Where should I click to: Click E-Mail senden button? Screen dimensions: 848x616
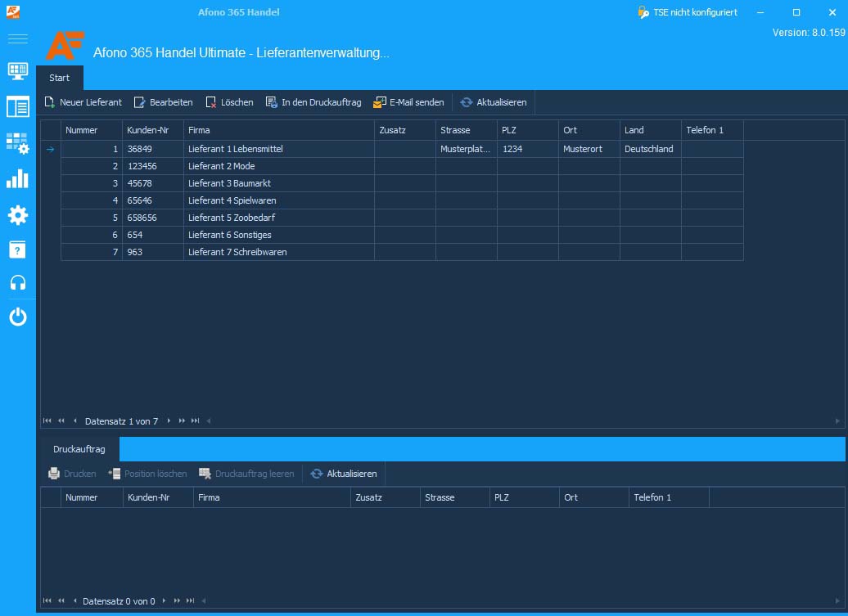pos(409,102)
